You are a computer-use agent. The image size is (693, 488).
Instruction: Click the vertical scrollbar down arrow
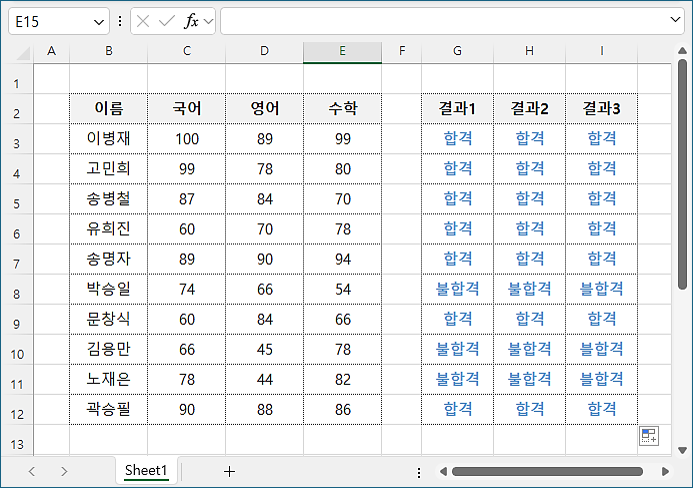coord(682,448)
